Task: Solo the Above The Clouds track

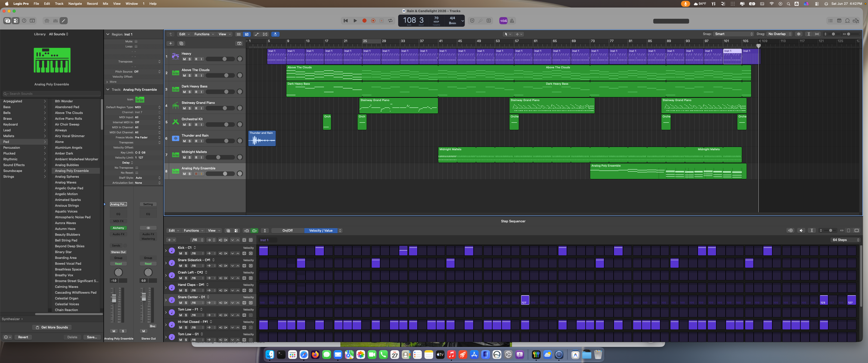Action: 190,75
